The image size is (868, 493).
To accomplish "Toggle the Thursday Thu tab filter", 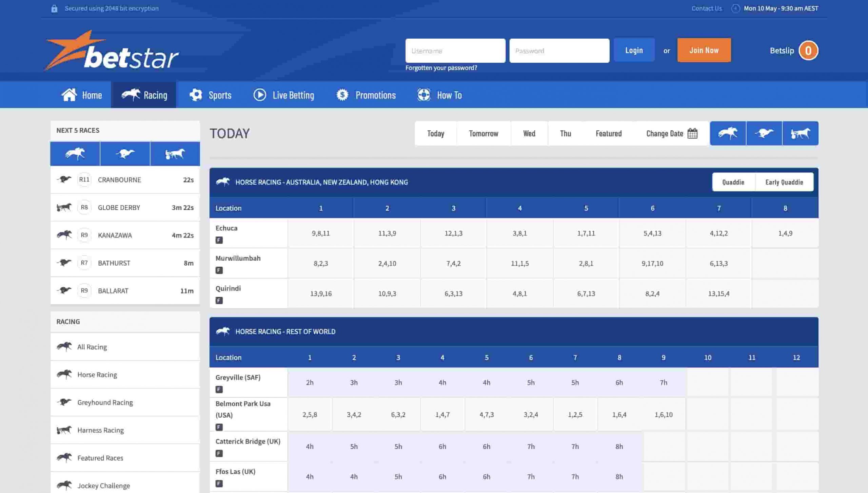I will click(565, 133).
